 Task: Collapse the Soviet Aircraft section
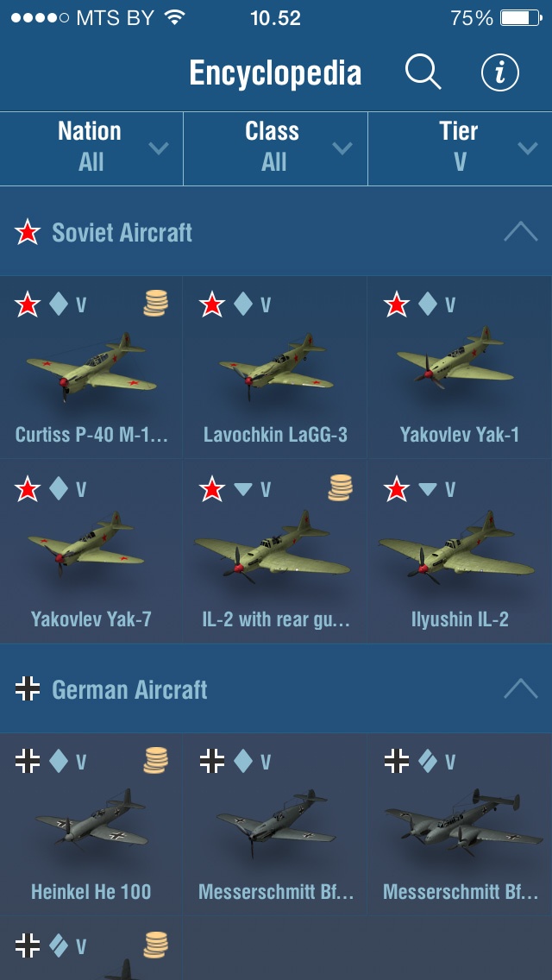click(x=521, y=233)
